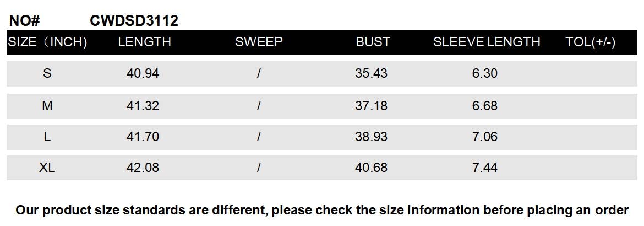Click the size L row label
The width and height of the screenshot is (644, 226).
47,136
